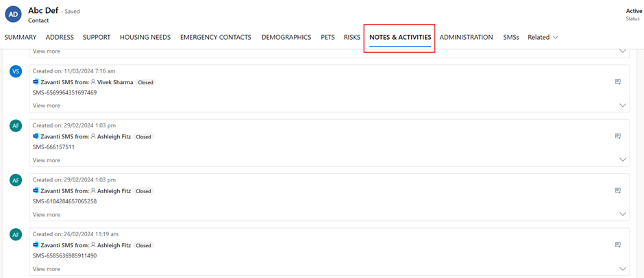Viewport: 644px width, 278px height.
Task: Click the NOTES & ACTIVITIES tab
Action: [x=400, y=37]
